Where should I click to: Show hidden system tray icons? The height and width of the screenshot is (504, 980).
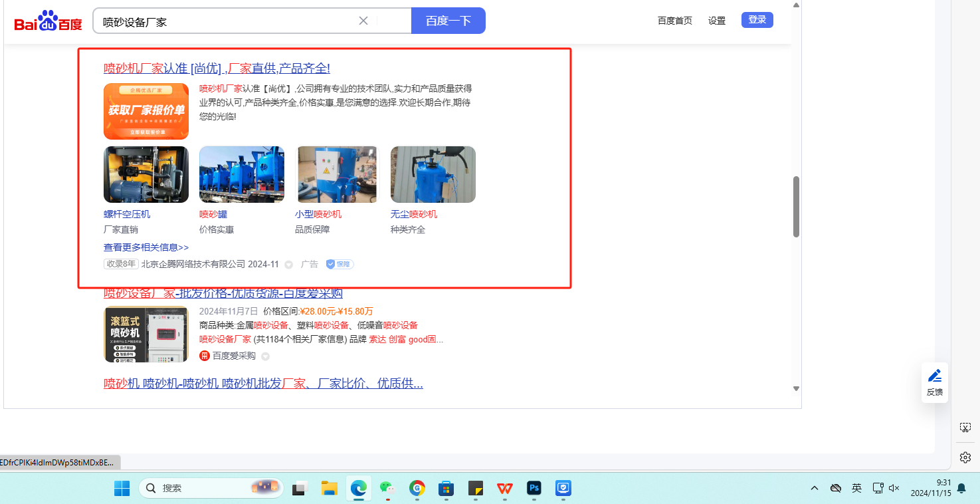[815, 488]
